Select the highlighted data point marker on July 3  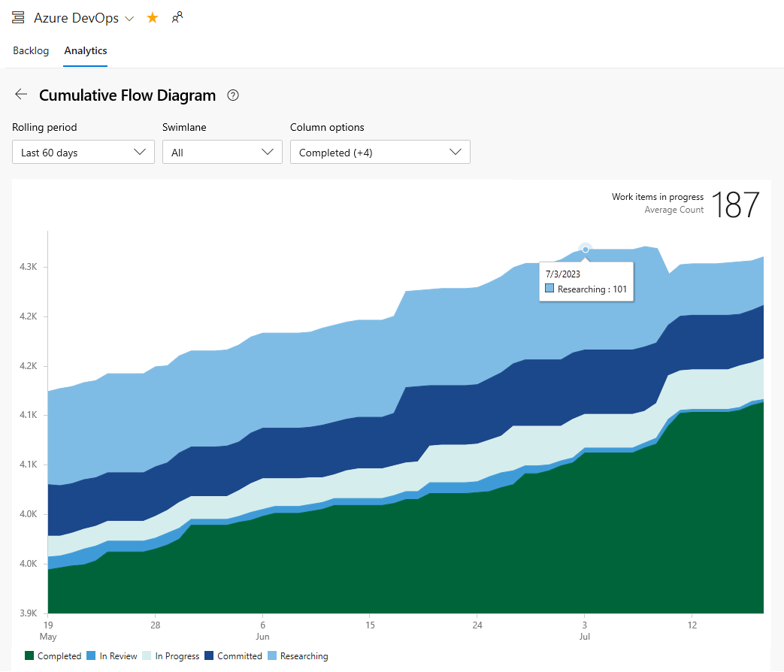coord(585,249)
